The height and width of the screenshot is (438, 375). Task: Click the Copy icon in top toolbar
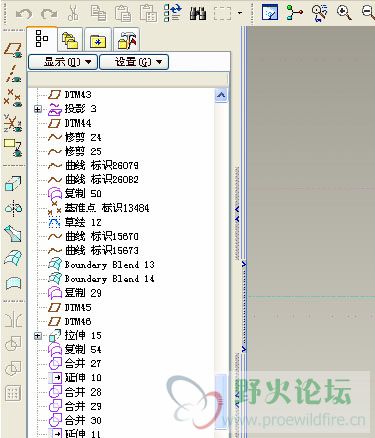tap(98, 13)
